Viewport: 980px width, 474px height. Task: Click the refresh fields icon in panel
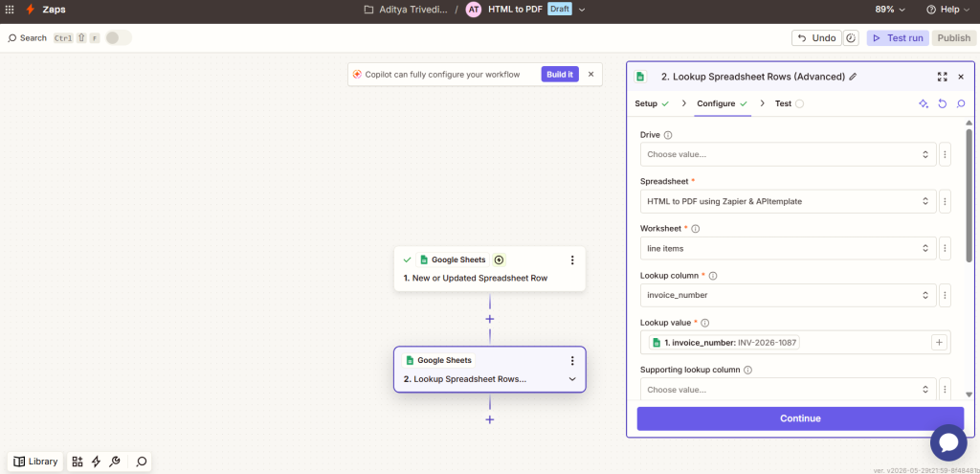tap(943, 103)
